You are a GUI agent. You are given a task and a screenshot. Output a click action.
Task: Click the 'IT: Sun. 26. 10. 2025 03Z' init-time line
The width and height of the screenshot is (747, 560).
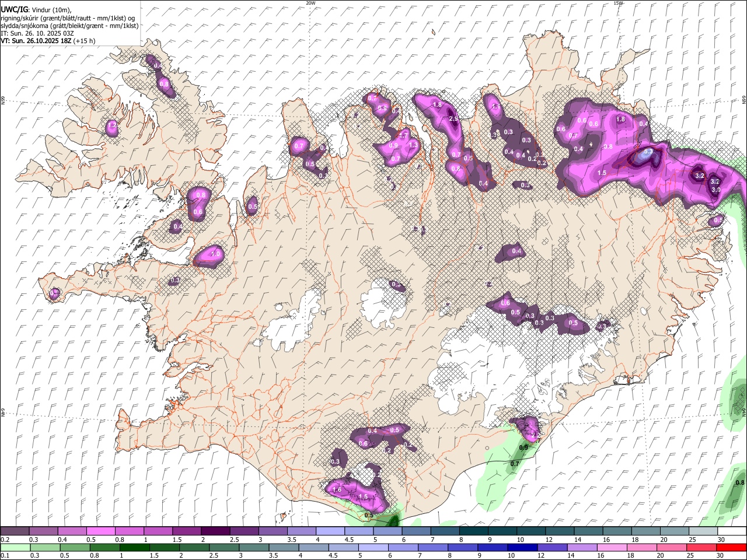[x=37, y=33]
